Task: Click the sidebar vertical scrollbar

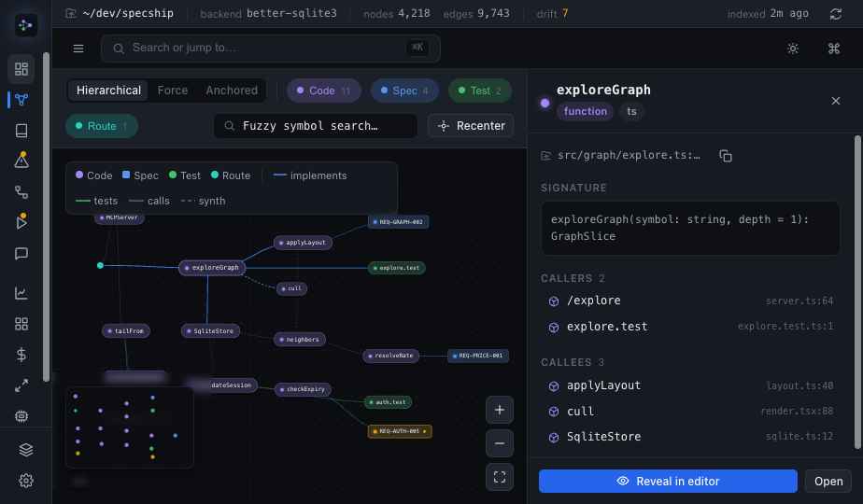Action: click(x=47, y=217)
